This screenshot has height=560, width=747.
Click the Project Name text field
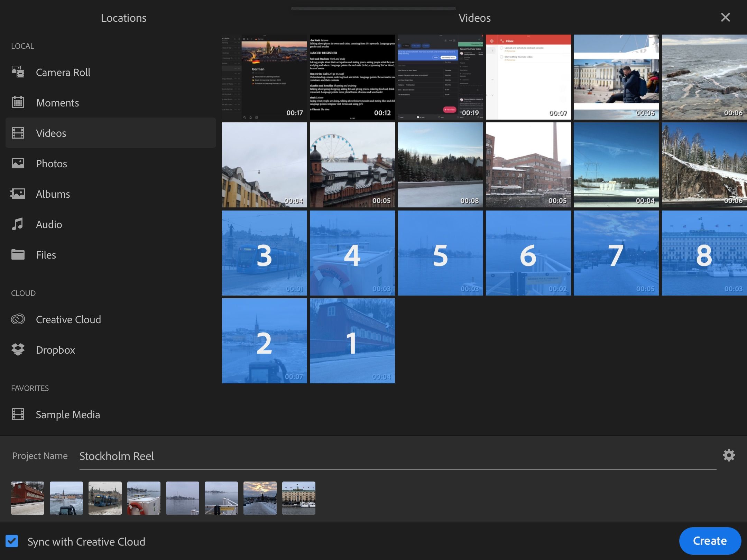(398, 456)
